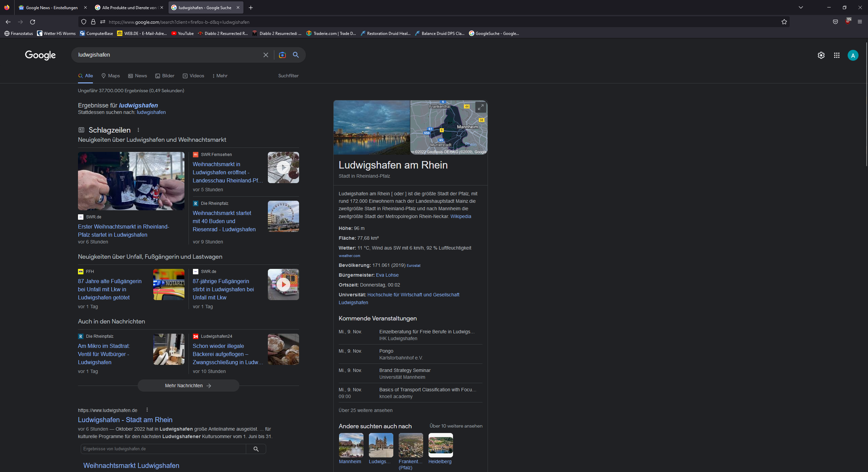Open the Heidelberg related search thumbnail
The height and width of the screenshot is (472, 868).
440,445
